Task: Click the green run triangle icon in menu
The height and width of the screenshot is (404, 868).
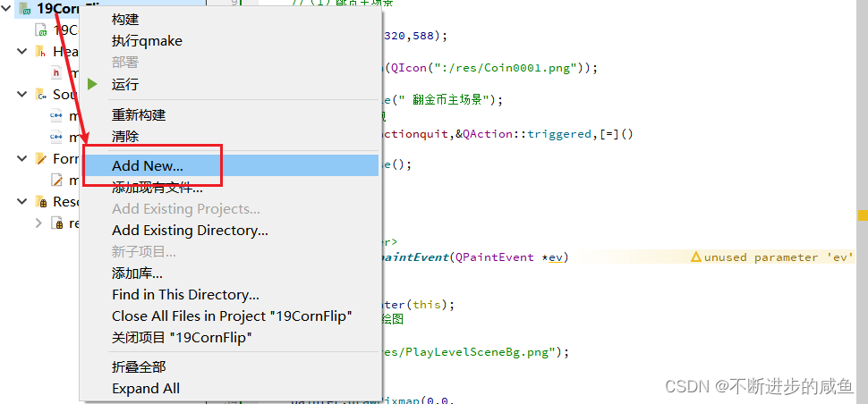Action: pos(92,85)
